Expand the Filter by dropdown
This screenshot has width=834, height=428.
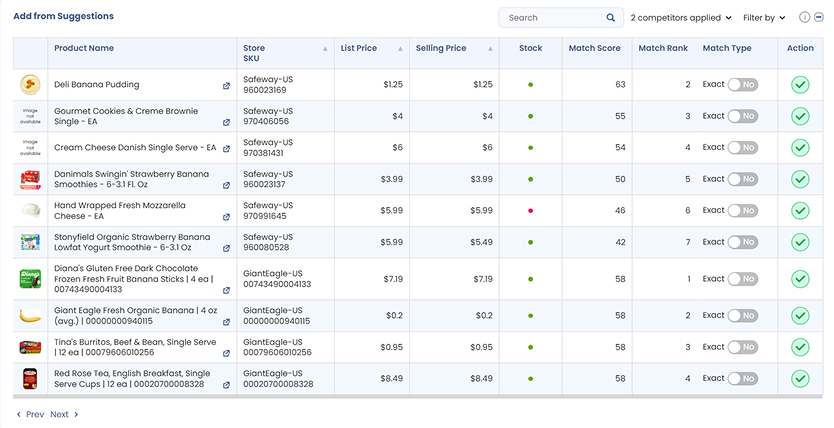tap(765, 18)
